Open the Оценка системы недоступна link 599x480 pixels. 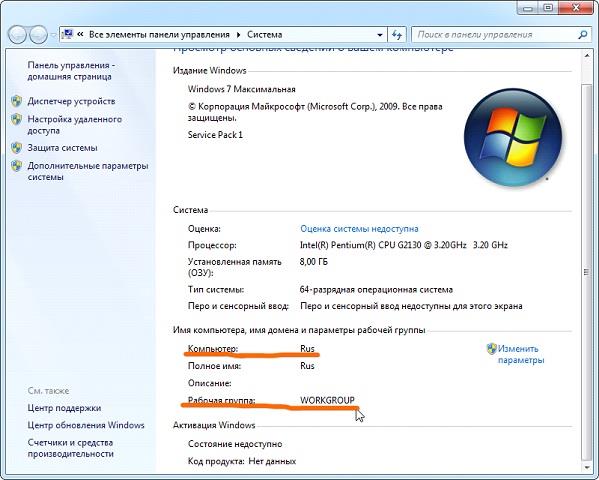click(359, 229)
